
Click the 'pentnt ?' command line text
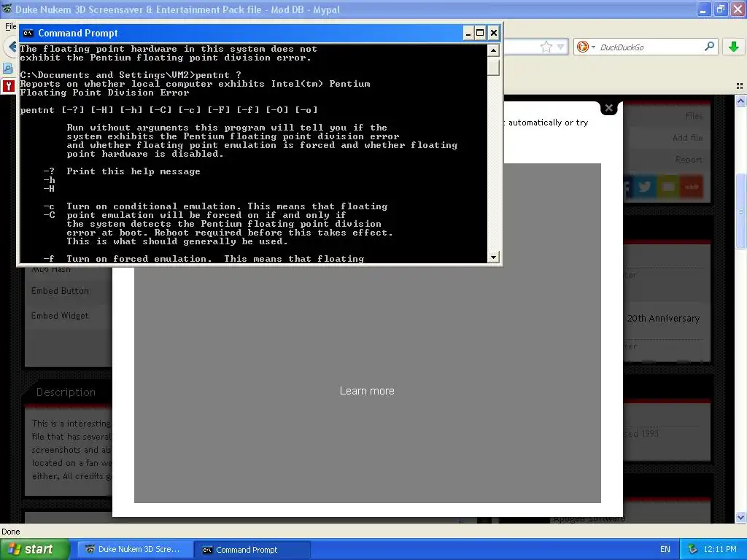click(218, 75)
